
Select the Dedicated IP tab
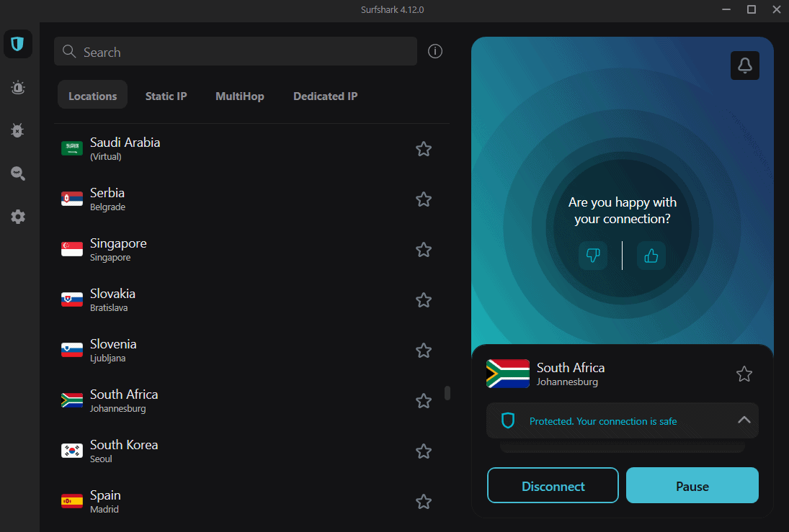(325, 96)
